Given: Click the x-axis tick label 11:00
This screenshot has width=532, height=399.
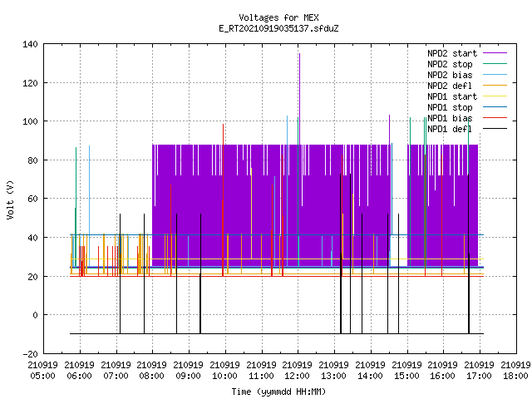Looking at the screenshot, I should pos(261,376).
